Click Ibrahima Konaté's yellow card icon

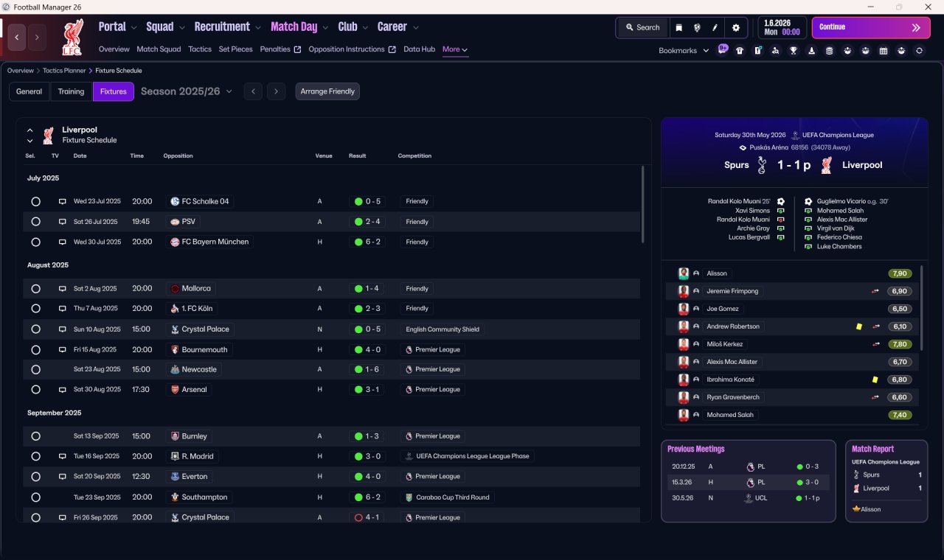(x=875, y=379)
